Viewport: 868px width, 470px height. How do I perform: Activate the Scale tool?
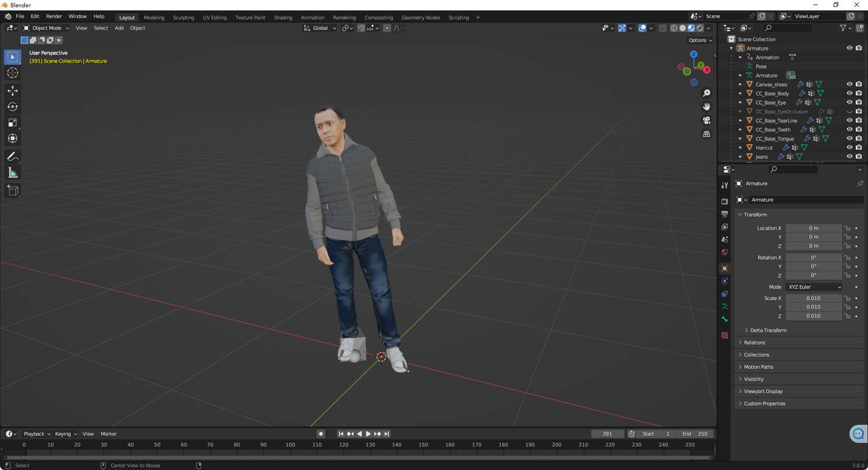tap(13, 123)
